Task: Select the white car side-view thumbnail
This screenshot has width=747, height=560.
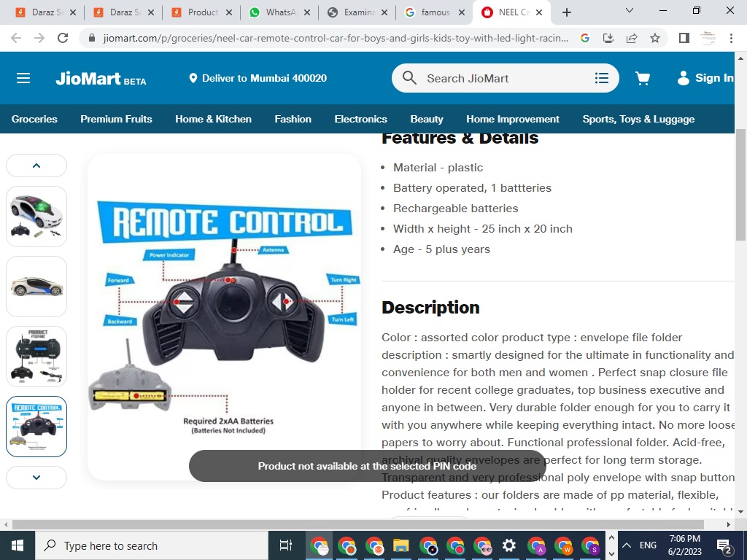Action: click(x=36, y=287)
